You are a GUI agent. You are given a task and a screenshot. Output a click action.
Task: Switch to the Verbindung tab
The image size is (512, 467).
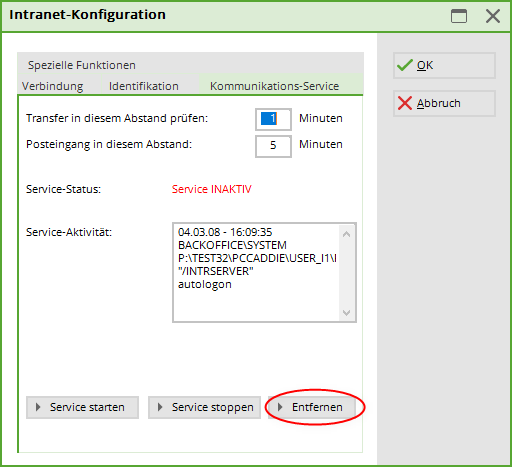click(52, 86)
